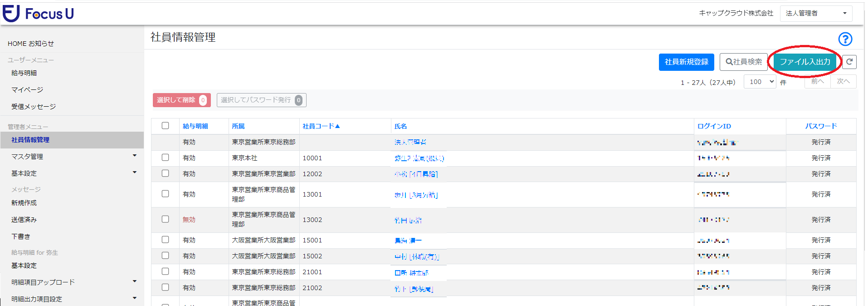Click the 東京本社 department cell
The height and width of the screenshot is (306, 868).
point(244,158)
